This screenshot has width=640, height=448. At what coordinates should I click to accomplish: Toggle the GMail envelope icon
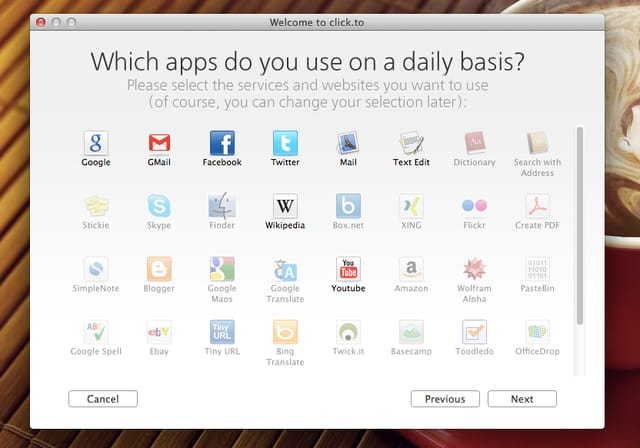pos(159,143)
